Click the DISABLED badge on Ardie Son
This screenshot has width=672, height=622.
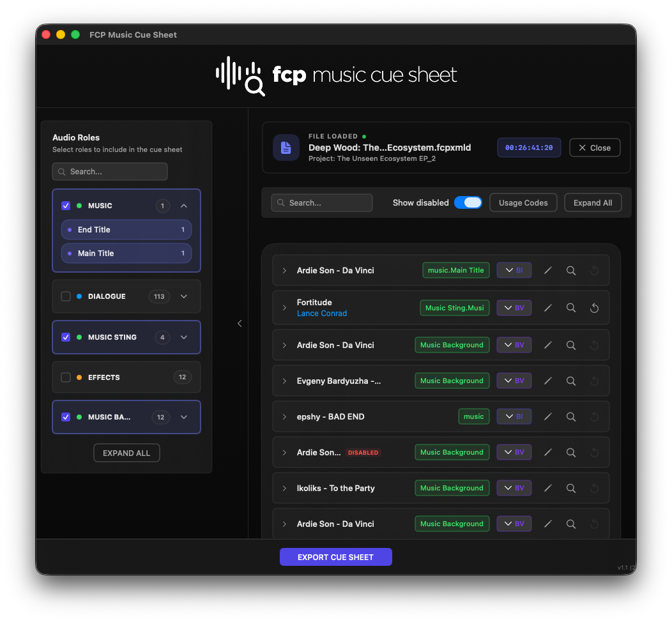[x=363, y=452]
